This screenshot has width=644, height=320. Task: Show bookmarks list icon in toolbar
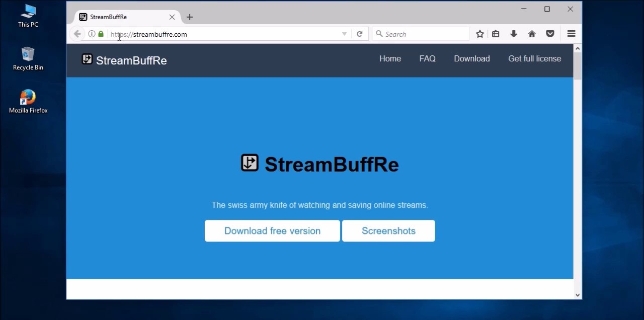496,34
